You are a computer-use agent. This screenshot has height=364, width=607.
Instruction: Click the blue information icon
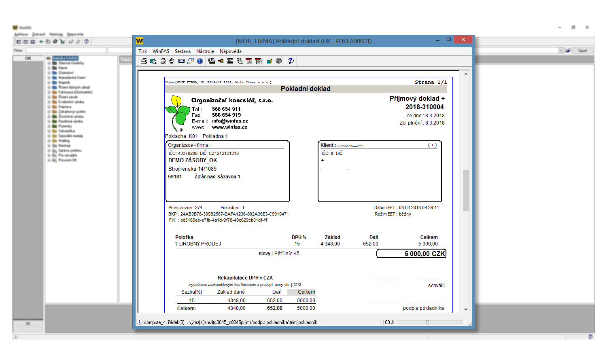tap(200, 61)
